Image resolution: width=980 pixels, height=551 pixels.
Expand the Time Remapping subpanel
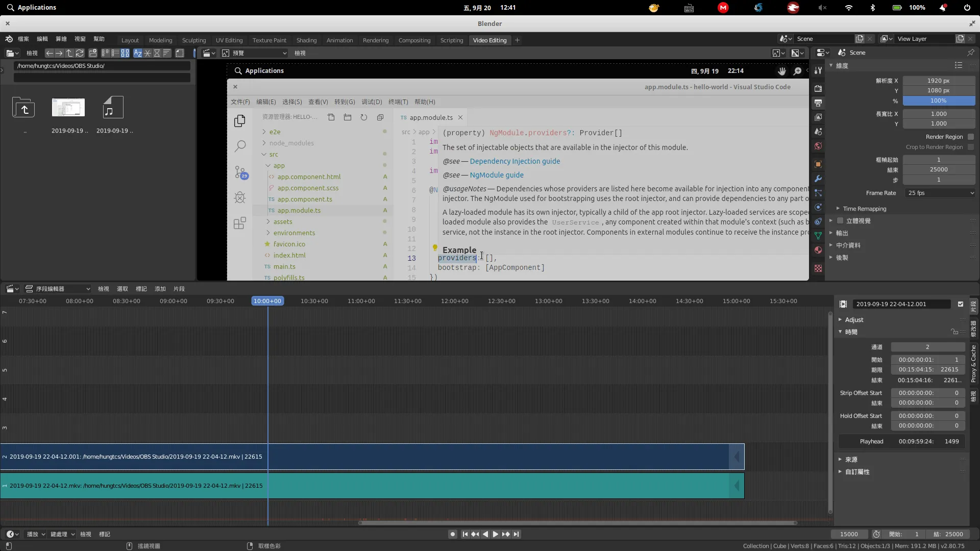[864, 209]
